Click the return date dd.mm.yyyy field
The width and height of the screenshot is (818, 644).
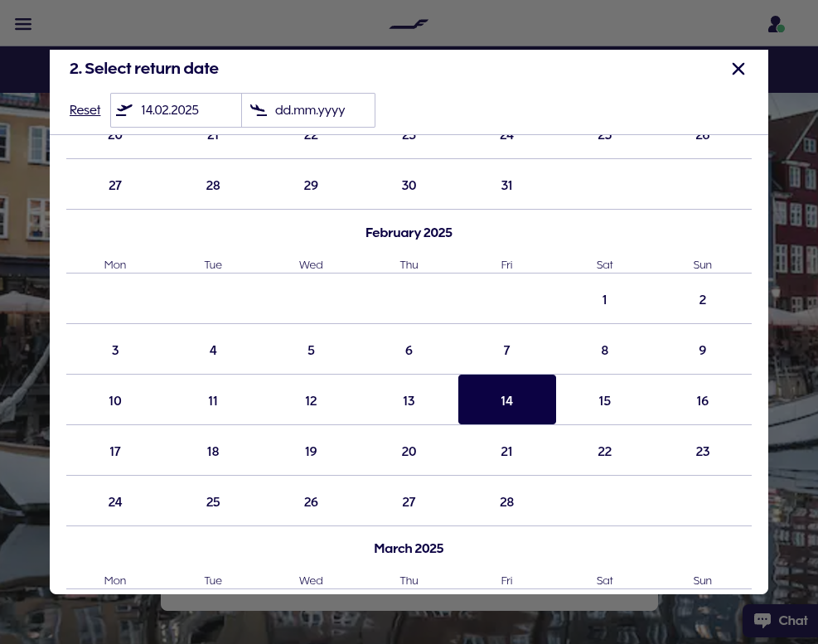(x=308, y=110)
